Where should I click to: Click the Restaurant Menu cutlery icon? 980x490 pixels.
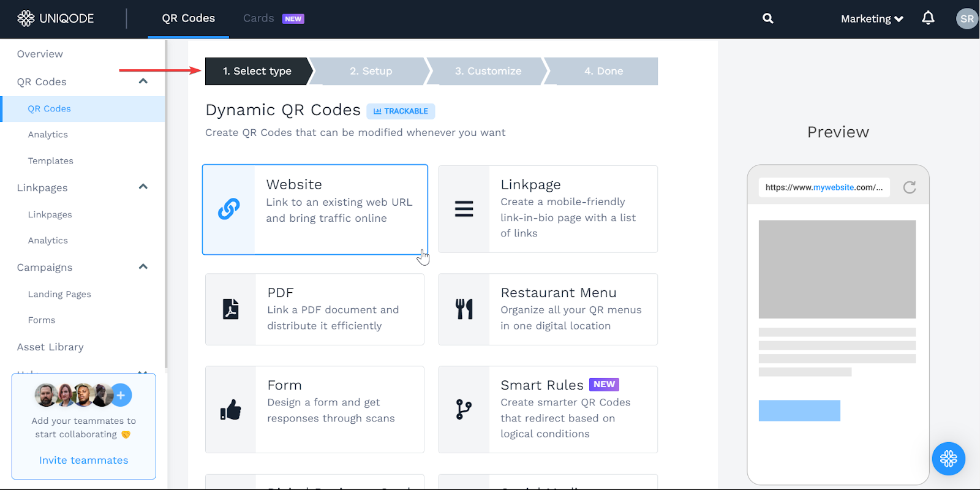click(464, 309)
